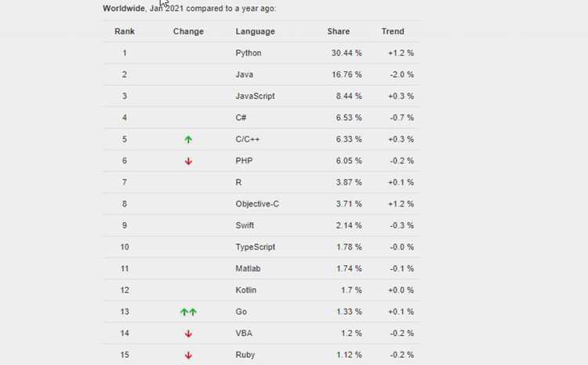
Task: Click the Objective-C language name
Action: pos(257,204)
